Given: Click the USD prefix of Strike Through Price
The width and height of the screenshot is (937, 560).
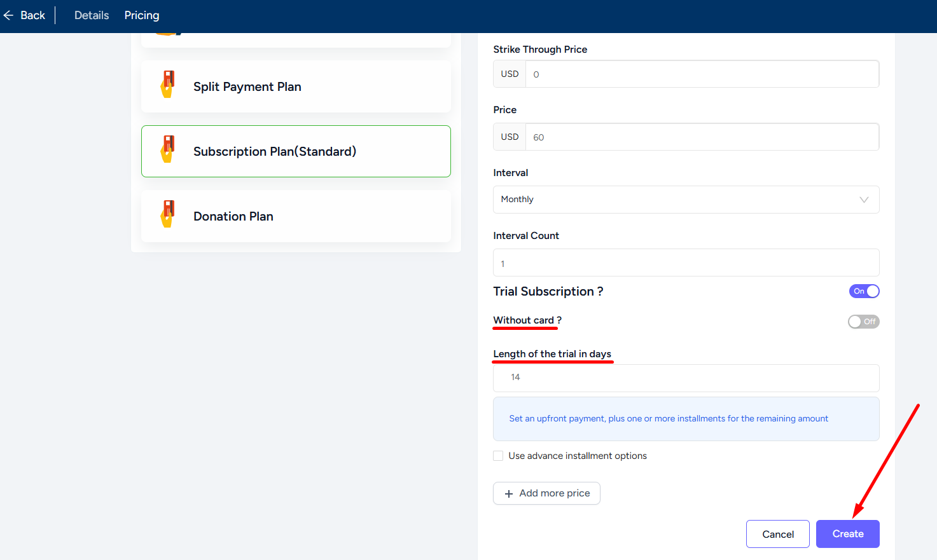Looking at the screenshot, I should pyautogui.click(x=510, y=74).
